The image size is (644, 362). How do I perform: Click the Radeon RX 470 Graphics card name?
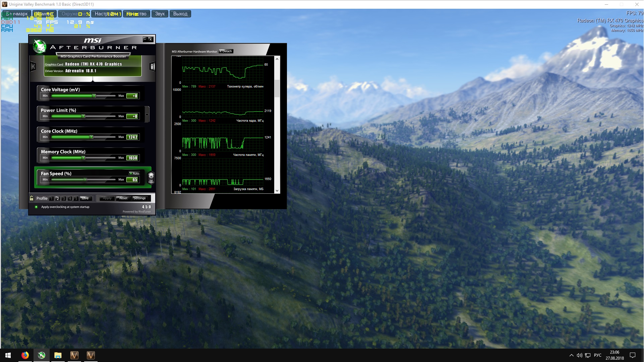(x=94, y=64)
